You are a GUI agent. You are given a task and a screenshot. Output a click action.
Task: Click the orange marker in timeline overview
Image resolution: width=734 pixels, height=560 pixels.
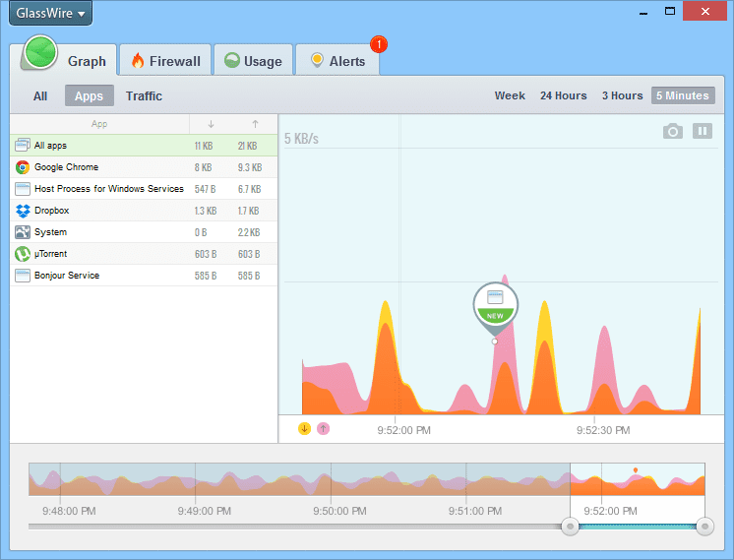(636, 470)
